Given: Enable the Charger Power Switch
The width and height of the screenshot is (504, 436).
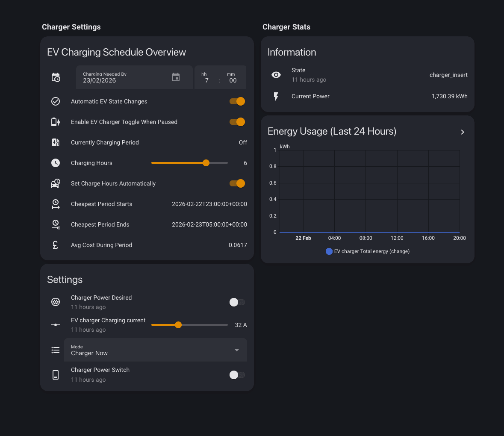Looking at the screenshot, I should point(237,375).
